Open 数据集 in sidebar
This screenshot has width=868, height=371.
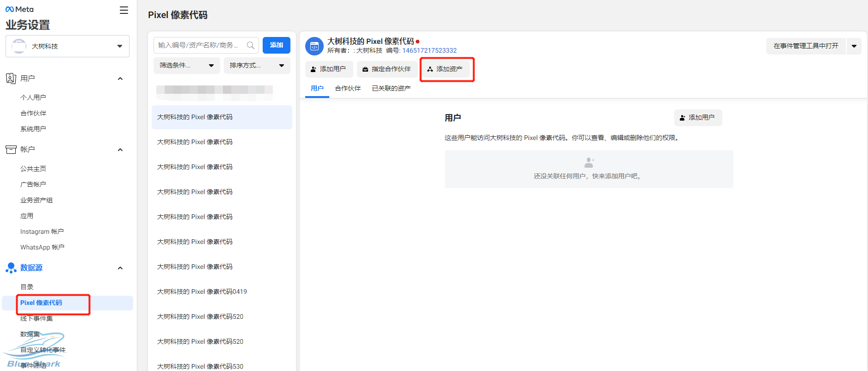pos(30,334)
